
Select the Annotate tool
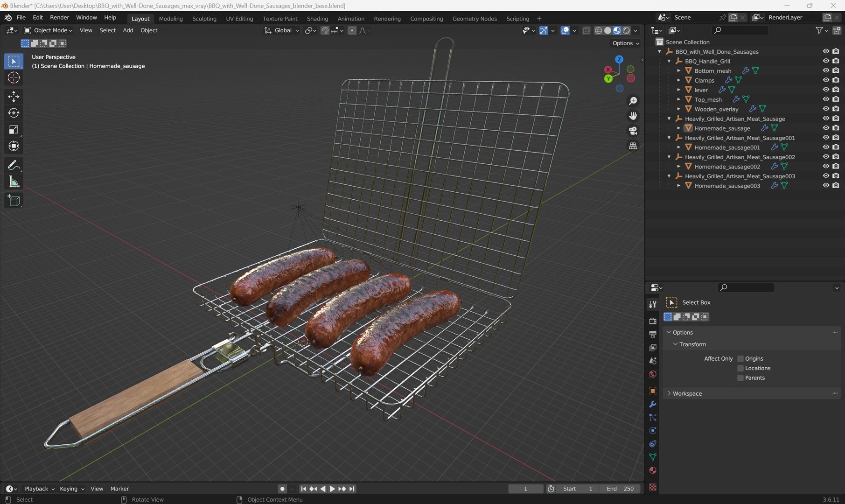click(x=14, y=165)
